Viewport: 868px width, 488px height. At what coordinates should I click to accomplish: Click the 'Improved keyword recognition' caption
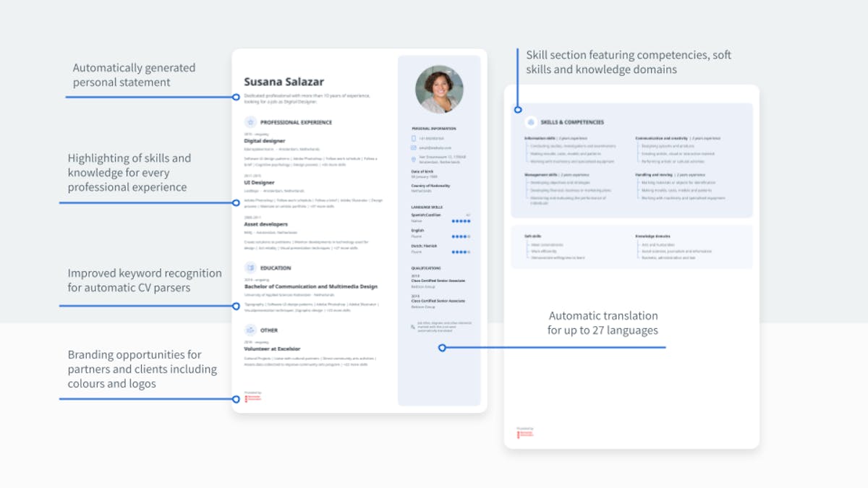(145, 281)
